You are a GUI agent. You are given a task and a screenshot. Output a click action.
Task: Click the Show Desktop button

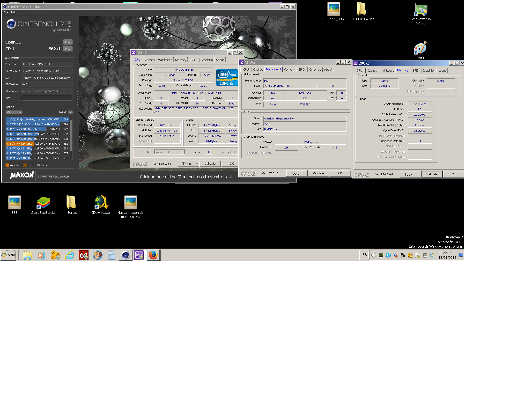coord(461,255)
